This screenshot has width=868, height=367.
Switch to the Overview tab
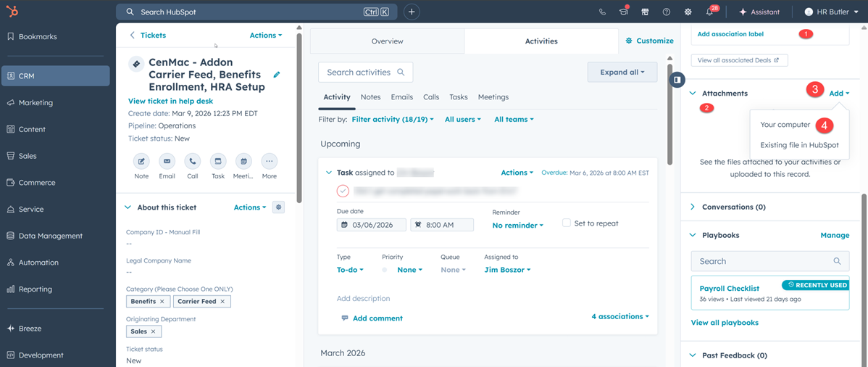tap(387, 41)
